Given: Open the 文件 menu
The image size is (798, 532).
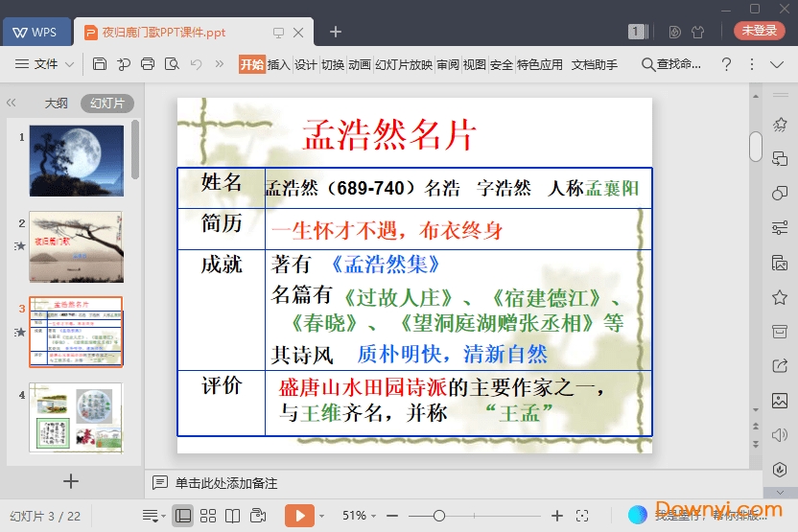Looking at the screenshot, I should [x=45, y=64].
